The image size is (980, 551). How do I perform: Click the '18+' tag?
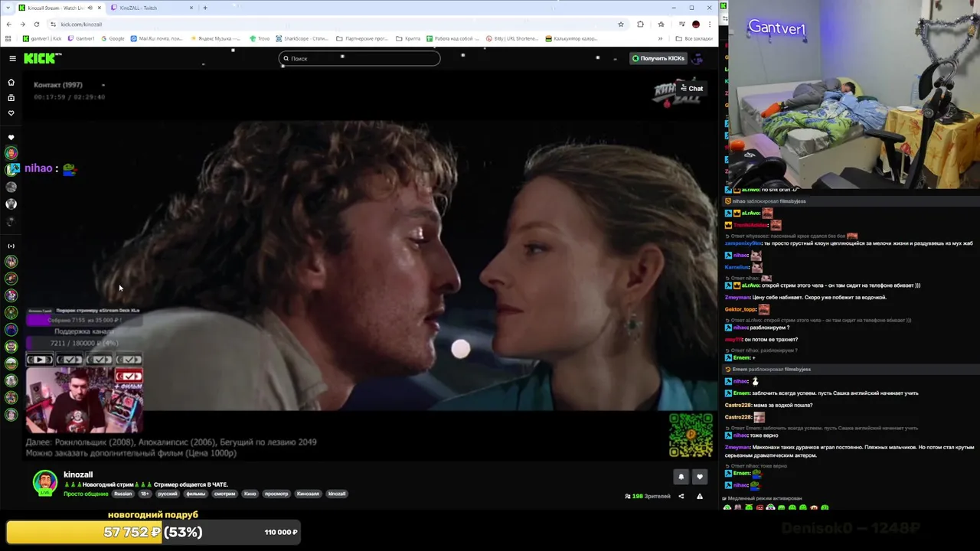[x=145, y=494]
